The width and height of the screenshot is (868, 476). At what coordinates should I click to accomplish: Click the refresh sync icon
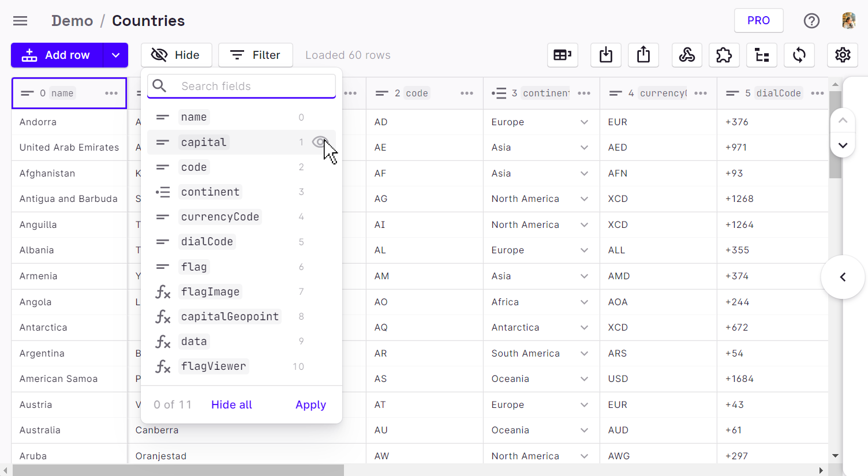tap(799, 55)
